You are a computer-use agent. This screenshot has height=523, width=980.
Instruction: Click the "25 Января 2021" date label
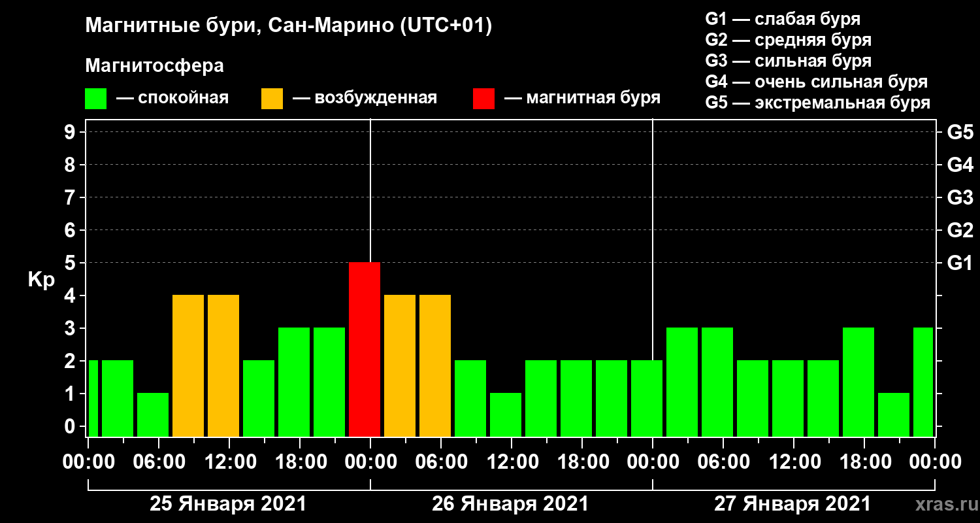[x=228, y=505]
